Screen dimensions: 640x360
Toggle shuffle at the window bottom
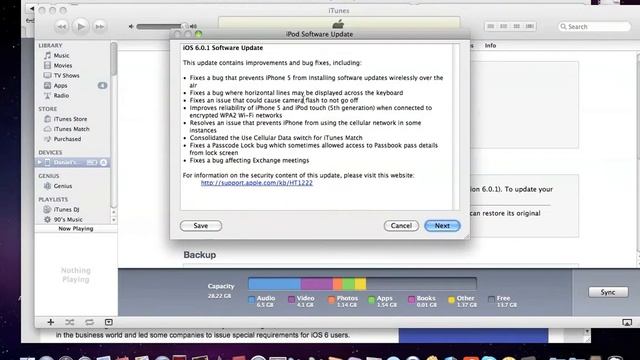[x=70, y=322]
